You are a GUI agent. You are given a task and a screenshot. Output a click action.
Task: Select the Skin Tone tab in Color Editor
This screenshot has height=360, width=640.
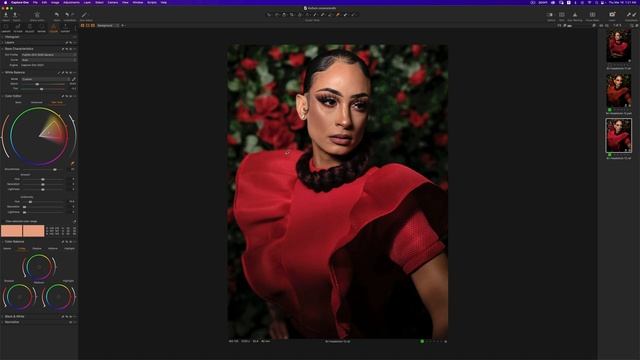coord(57,102)
